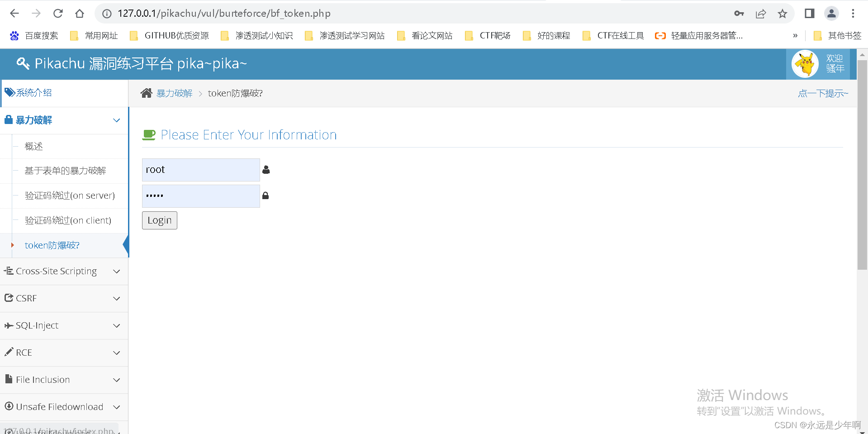Image resolution: width=868 pixels, height=434 pixels.
Task: Show more hidden bookmarks chevron
Action: [x=795, y=36]
